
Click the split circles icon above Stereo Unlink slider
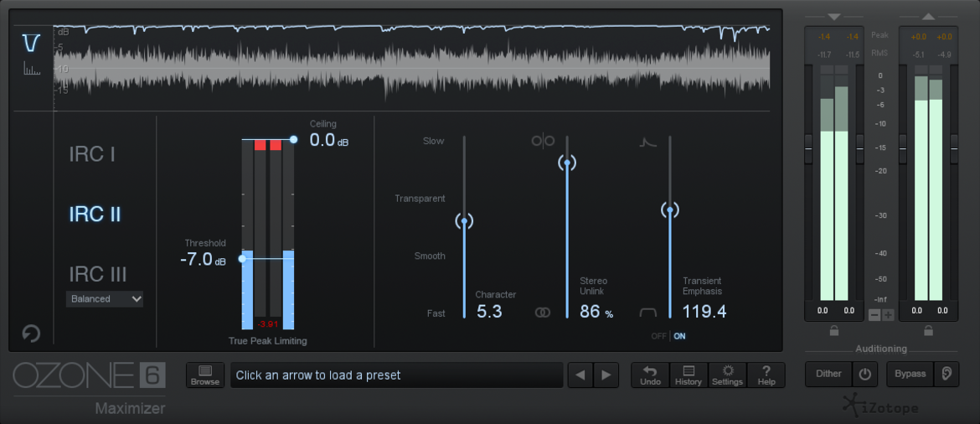point(543,141)
